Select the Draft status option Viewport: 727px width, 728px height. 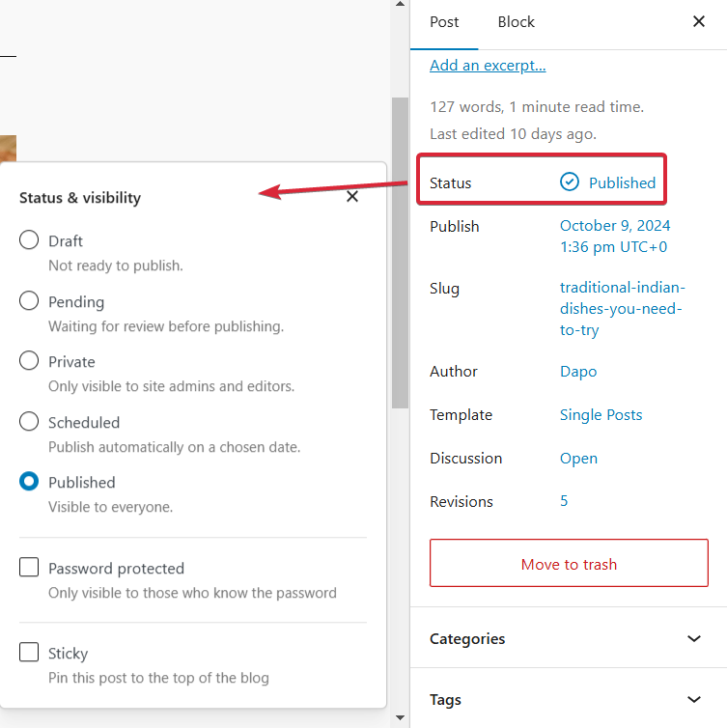pos(30,240)
